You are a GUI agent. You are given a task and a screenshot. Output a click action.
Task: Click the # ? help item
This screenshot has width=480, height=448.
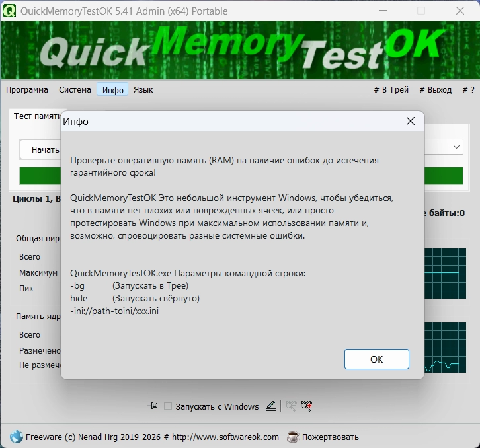(x=468, y=90)
